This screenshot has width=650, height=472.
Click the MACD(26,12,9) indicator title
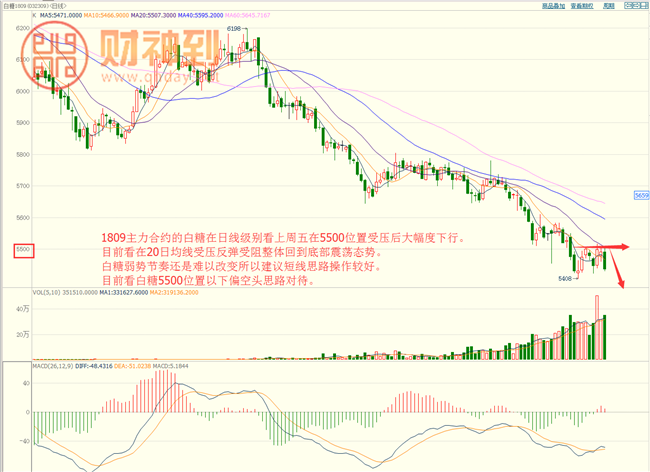(x=53, y=366)
